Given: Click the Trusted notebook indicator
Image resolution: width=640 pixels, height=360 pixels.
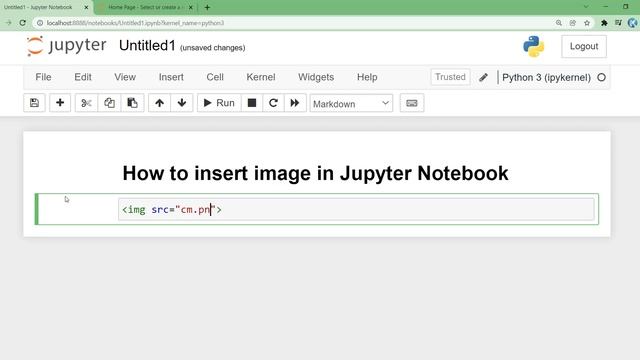Looking at the screenshot, I should (450, 77).
